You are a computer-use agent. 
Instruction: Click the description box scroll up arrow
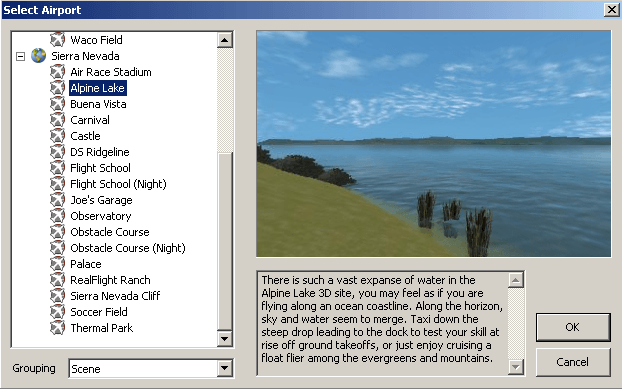coord(516,280)
